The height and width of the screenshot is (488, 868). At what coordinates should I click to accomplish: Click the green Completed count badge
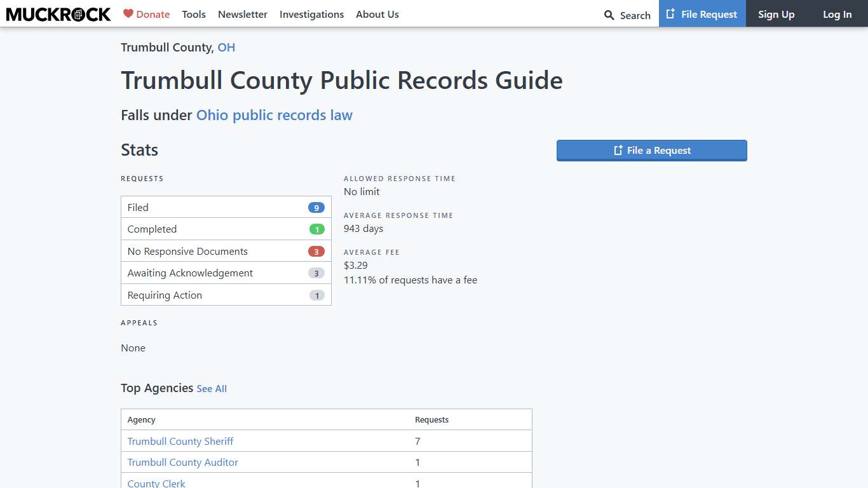click(x=317, y=229)
